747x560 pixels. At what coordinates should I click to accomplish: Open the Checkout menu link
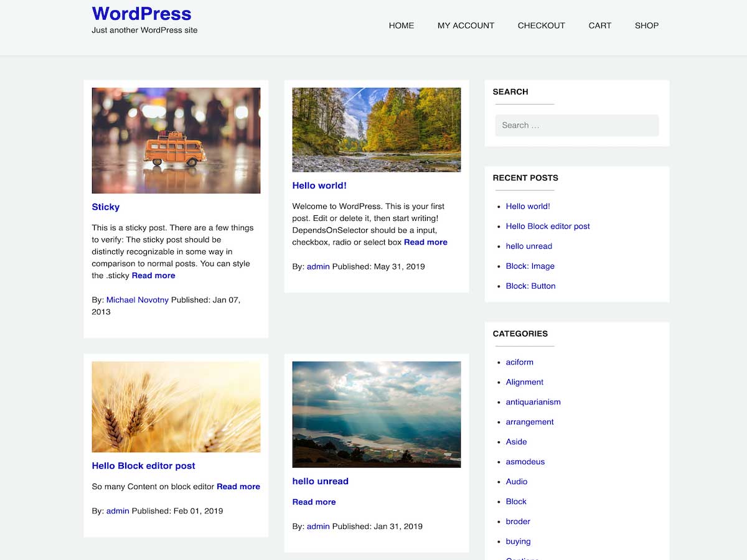point(541,26)
